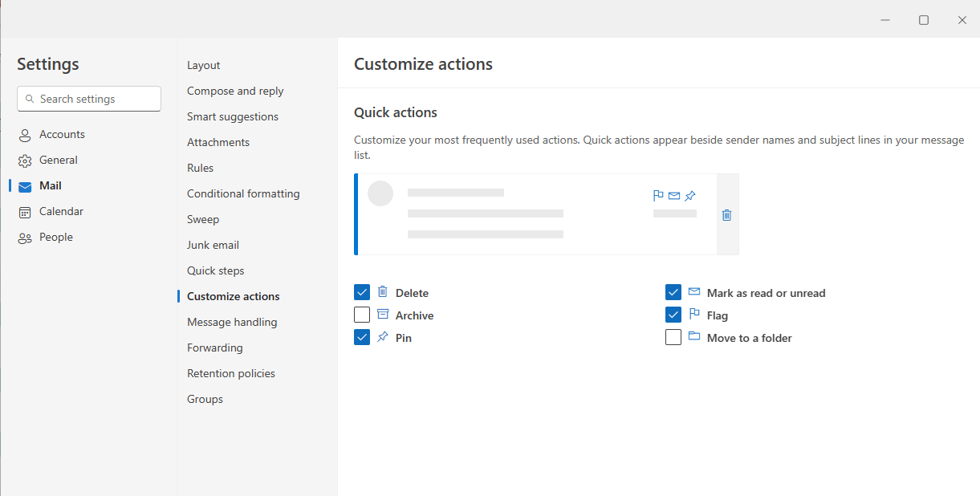980x496 pixels.
Task: Open General settings via gear icon
Action: pyautogui.click(x=26, y=161)
